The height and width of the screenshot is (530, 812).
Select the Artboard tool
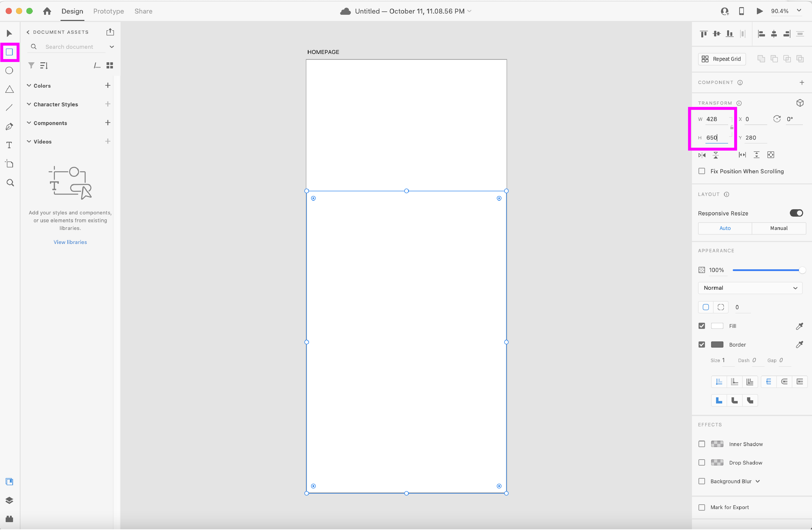point(9,164)
